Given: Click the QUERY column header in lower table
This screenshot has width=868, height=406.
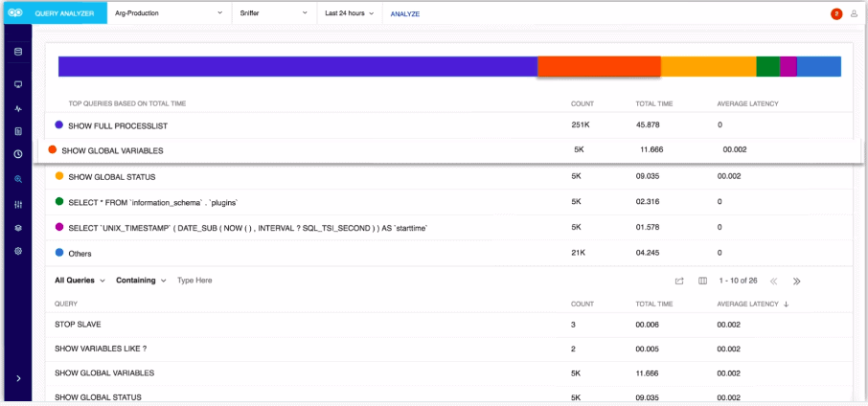Looking at the screenshot, I should click(x=66, y=304).
